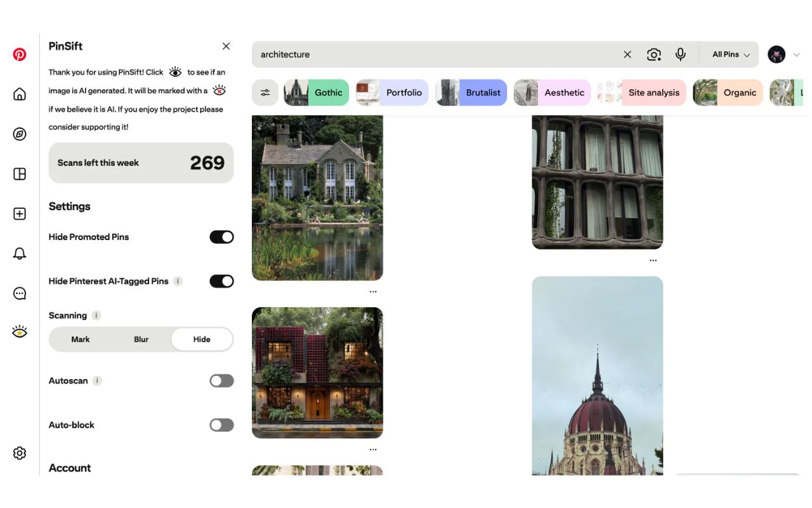Image resolution: width=812 pixels, height=508 pixels.
Task: Open the profile avatar
Action: coord(776,55)
